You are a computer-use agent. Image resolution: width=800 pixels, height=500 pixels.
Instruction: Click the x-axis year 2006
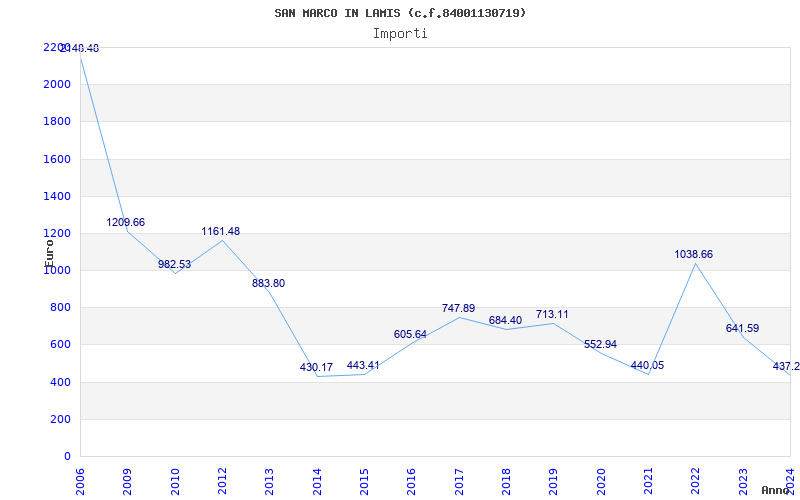click(80, 482)
